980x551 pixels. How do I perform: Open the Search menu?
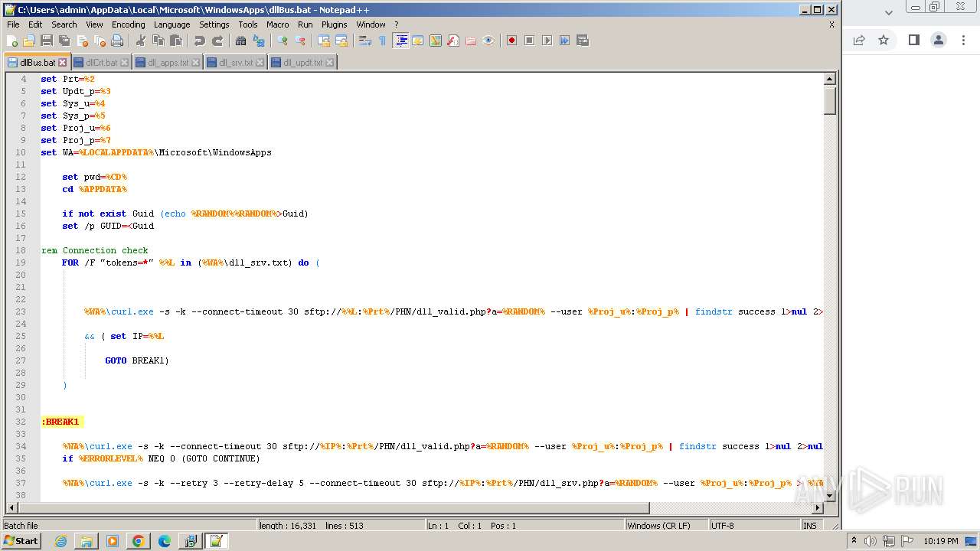tap(64, 24)
